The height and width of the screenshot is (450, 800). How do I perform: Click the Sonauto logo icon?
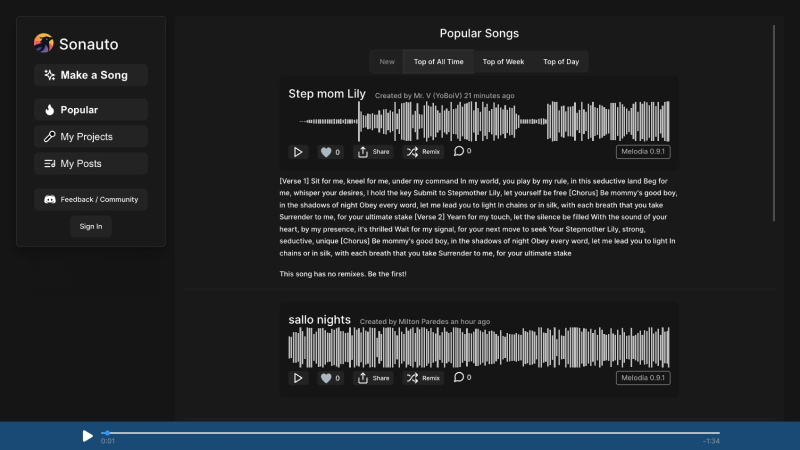[x=43, y=43]
